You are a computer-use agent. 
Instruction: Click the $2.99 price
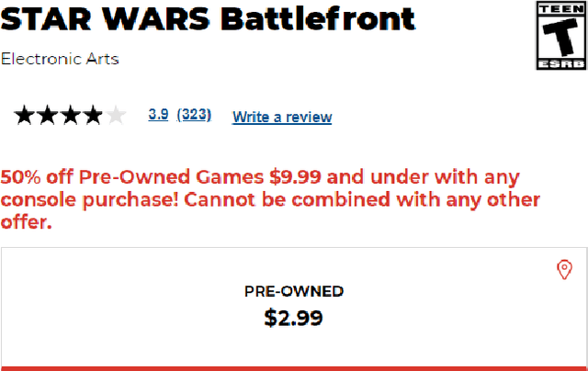point(294,318)
